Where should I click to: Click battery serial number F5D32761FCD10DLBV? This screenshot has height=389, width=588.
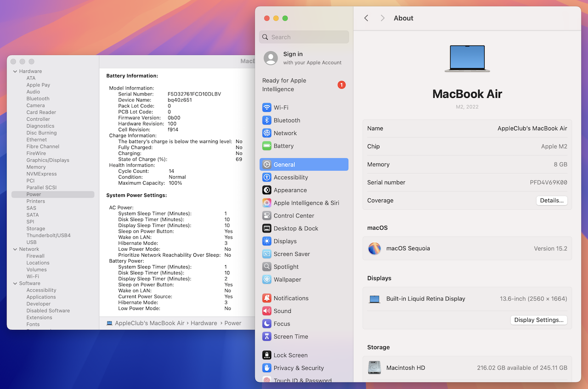[194, 94]
